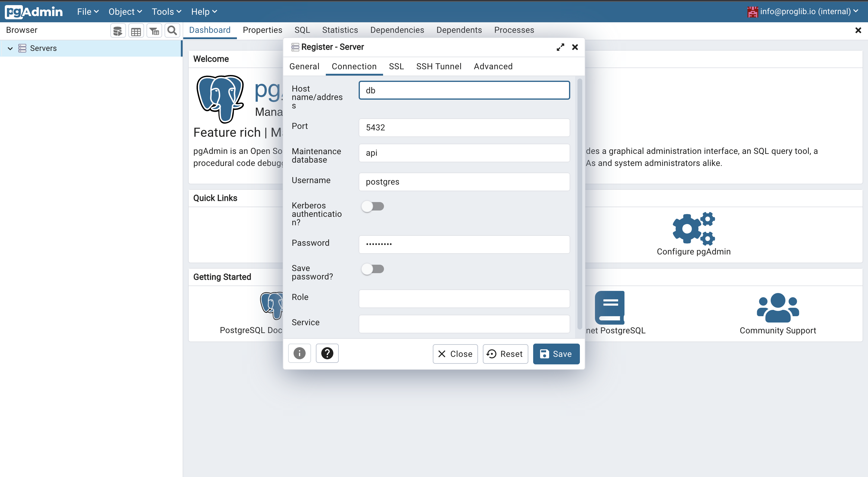This screenshot has width=868, height=477.
Task: Click the information icon in dialog footer
Action: tap(299, 353)
